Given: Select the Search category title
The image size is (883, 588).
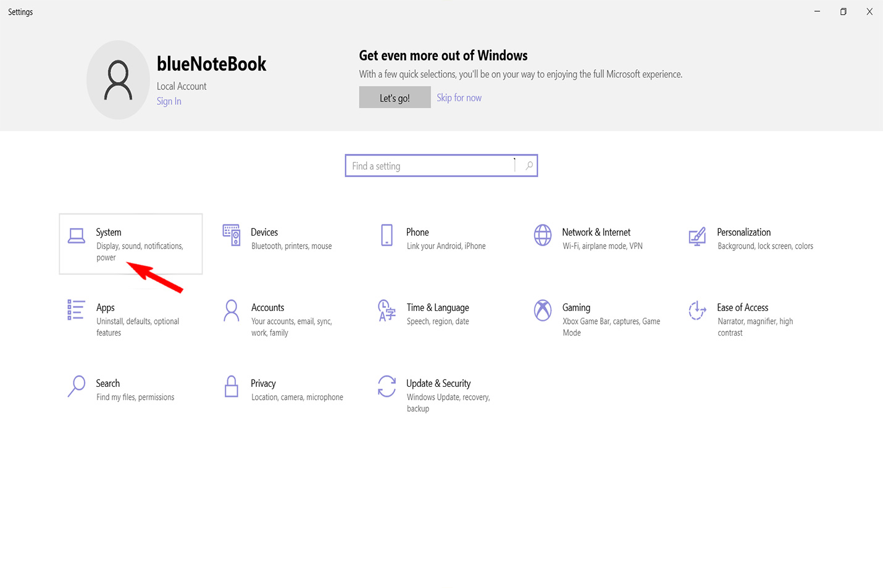Looking at the screenshot, I should click(108, 383).
